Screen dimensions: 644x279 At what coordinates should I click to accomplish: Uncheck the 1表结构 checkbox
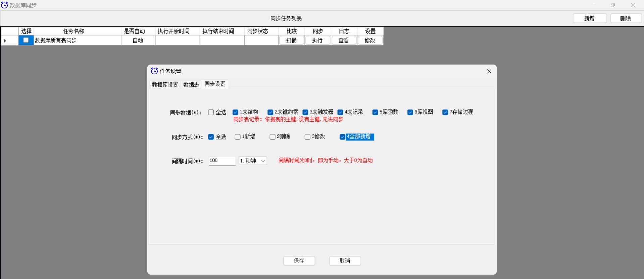pos(235,112)
